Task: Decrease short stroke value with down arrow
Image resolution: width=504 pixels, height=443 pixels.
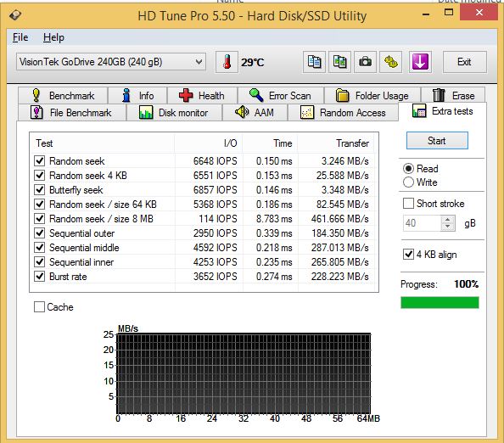Action: coord(447,227)
